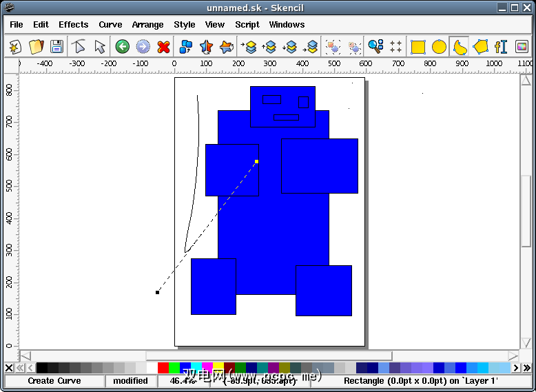Click the no-fill X palette button

[x=9, y=368]
